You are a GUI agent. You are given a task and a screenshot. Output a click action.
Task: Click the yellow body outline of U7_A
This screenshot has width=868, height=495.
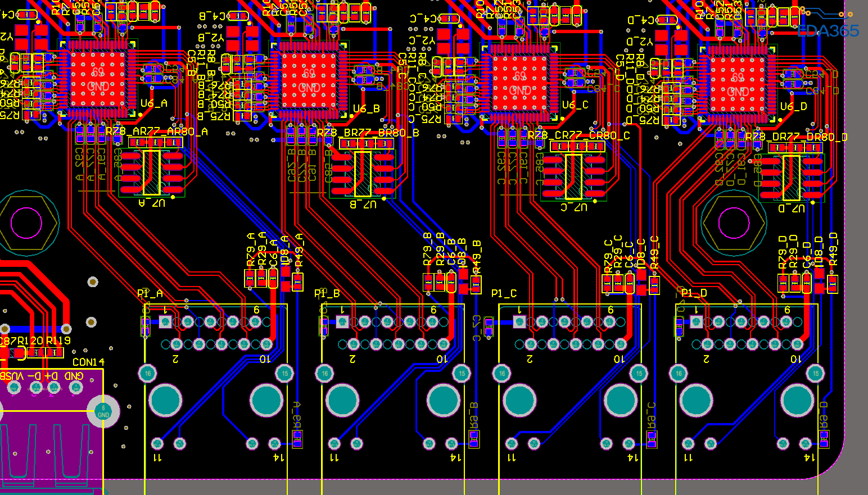coord(152,172)
